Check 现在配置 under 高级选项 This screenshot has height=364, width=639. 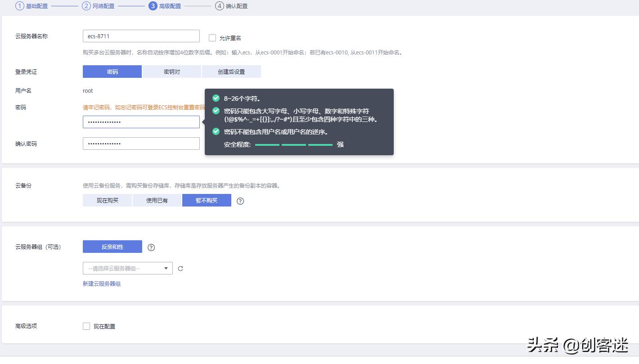[86, 326]
